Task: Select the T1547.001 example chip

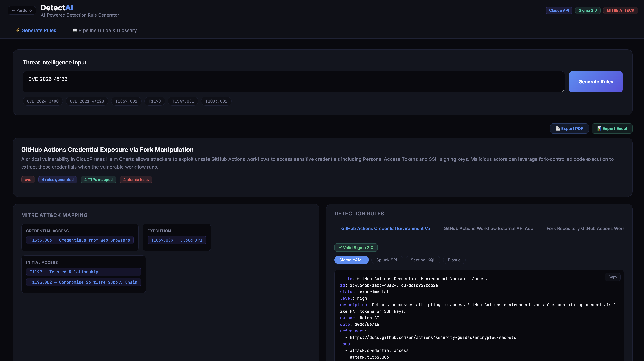Action: (x=183, y=101)
